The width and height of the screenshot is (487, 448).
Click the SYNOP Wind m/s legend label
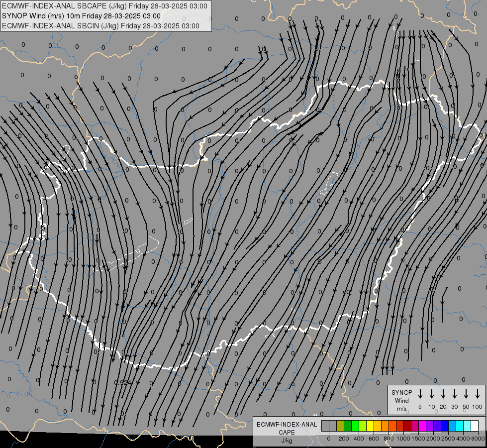pos(401,400)
